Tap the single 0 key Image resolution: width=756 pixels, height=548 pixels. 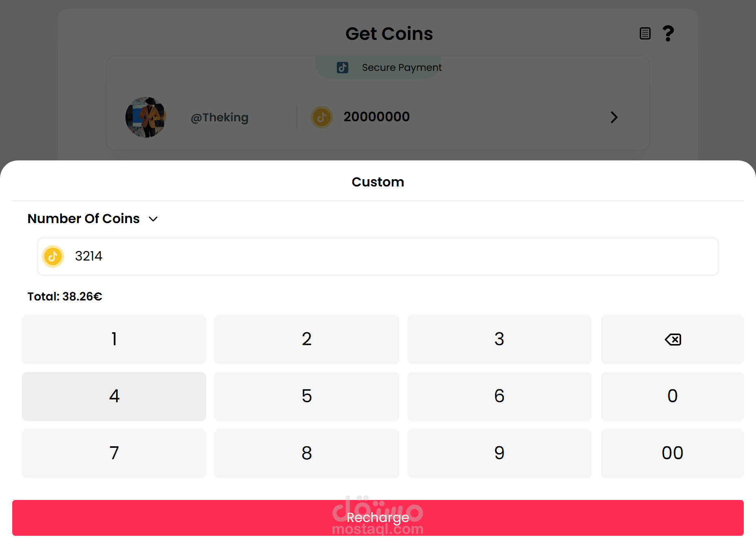pyautogui.click(x=672, y=396)
